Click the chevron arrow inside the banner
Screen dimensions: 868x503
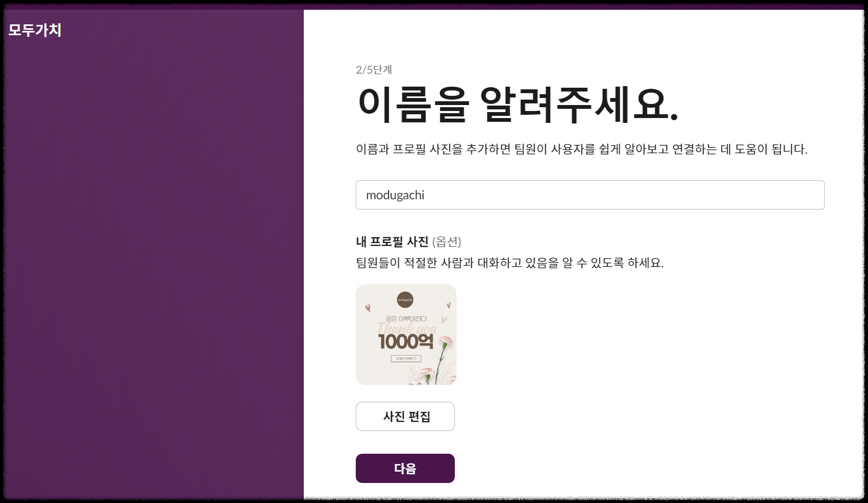pyautogui.click(x=416, y=358)
